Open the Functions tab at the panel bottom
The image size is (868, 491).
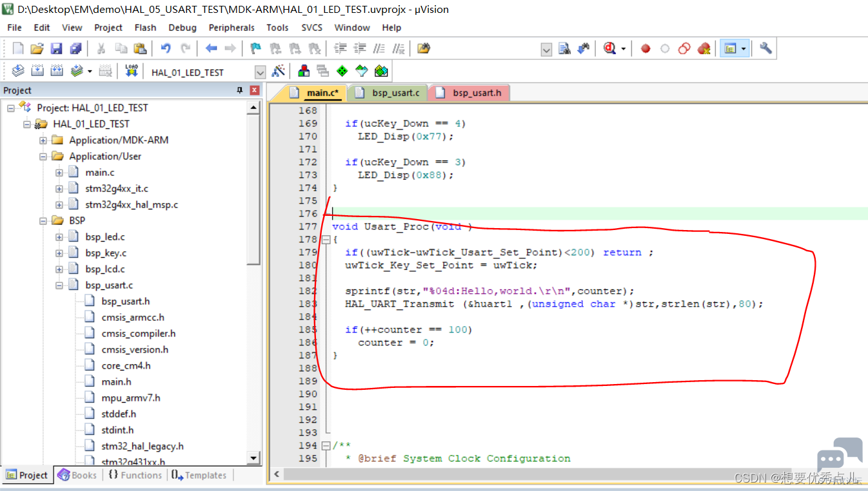click(135, 475)
